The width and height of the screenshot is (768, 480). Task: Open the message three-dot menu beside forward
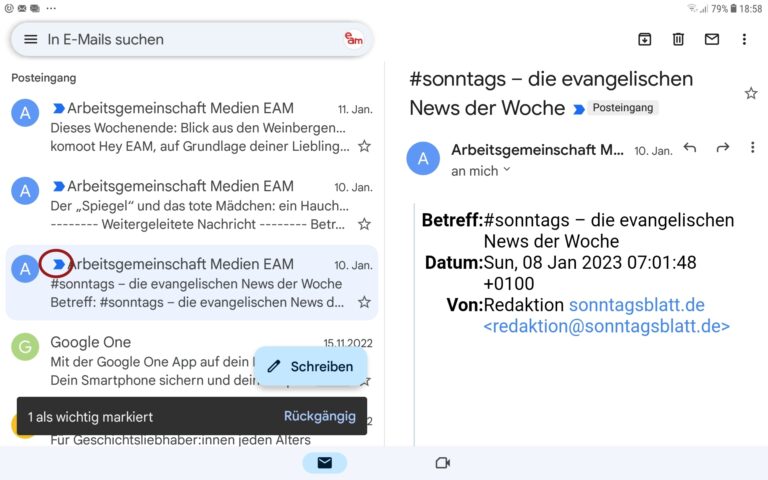[x=752, y=147]
